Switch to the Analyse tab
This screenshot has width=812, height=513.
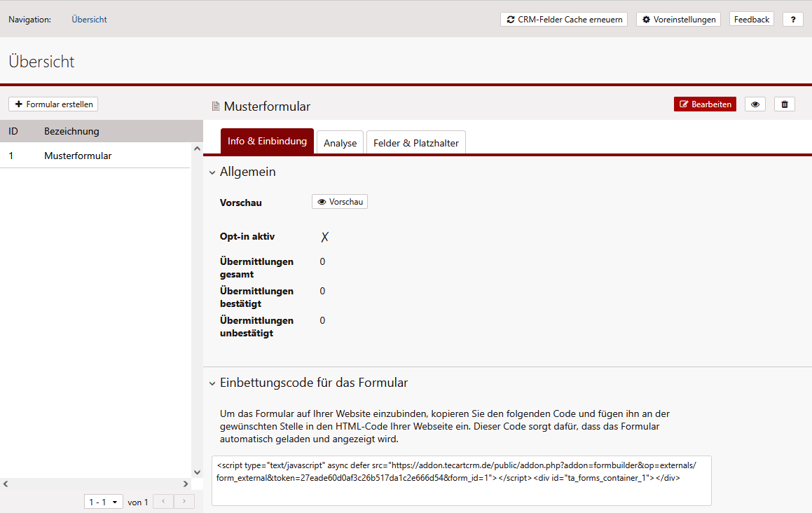pos(340,143)
